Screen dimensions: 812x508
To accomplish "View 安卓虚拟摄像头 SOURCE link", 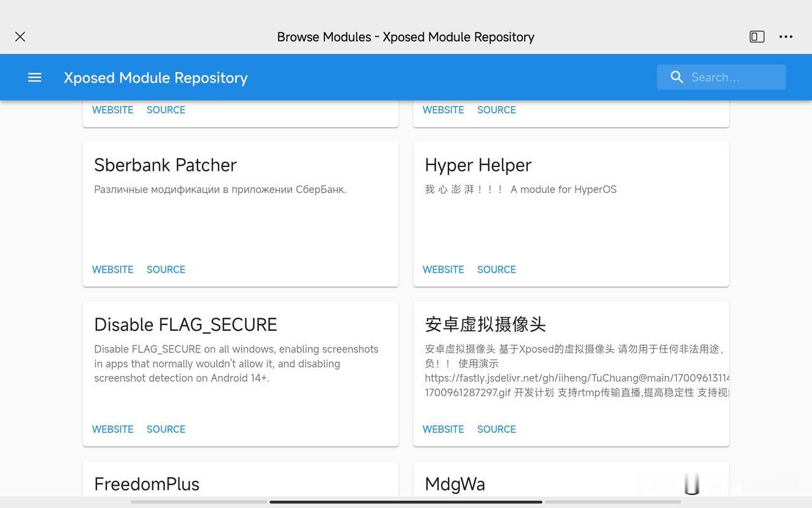I will [497, 429].
